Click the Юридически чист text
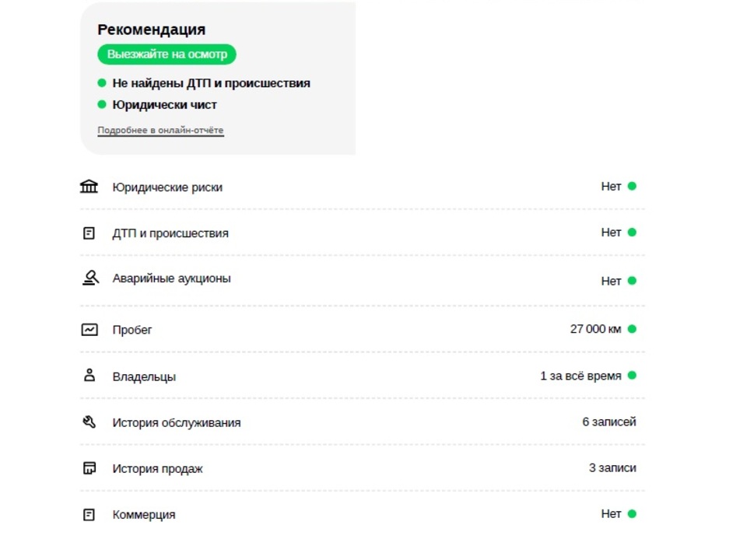This screenshot has height=560, width=747. [164, 105]
